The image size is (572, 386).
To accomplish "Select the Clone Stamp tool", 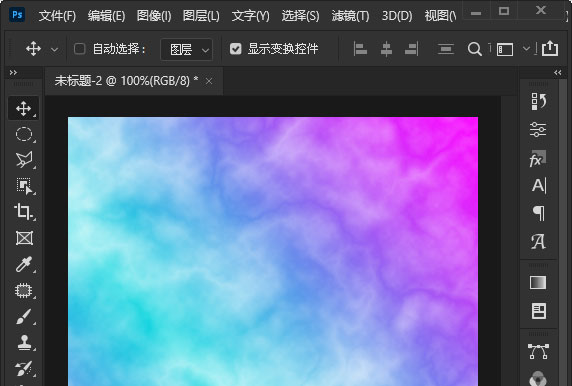I will coord(24,343).
